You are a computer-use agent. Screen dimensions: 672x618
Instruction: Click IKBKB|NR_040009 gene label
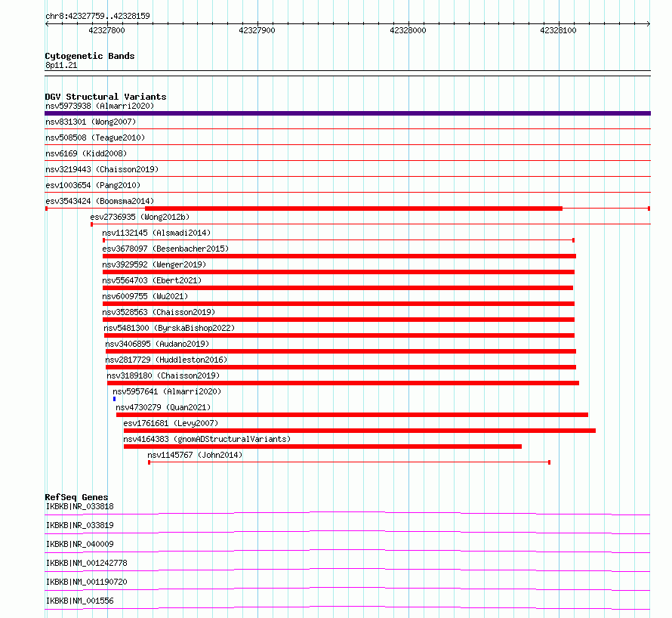point(80,544)
